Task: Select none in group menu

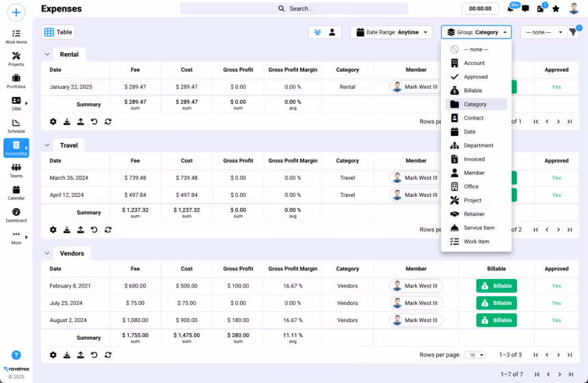Action: (477, 49)
